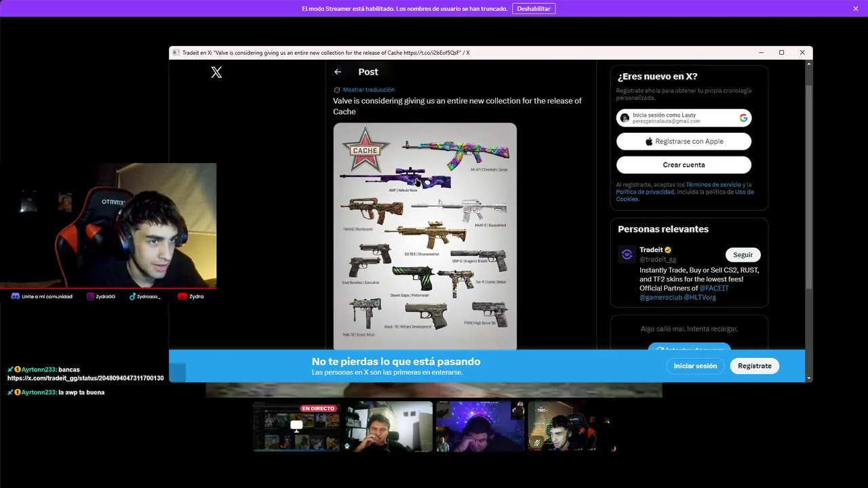This screenshot has height=488, width=868.
Task: Click the translate icon beside Mostrar traducción
Action: (337, 89)
